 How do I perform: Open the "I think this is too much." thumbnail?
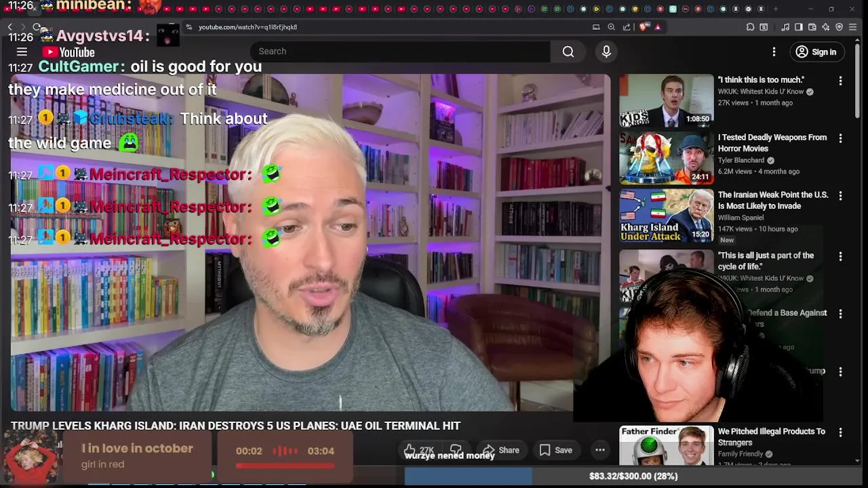coord(667,101)
